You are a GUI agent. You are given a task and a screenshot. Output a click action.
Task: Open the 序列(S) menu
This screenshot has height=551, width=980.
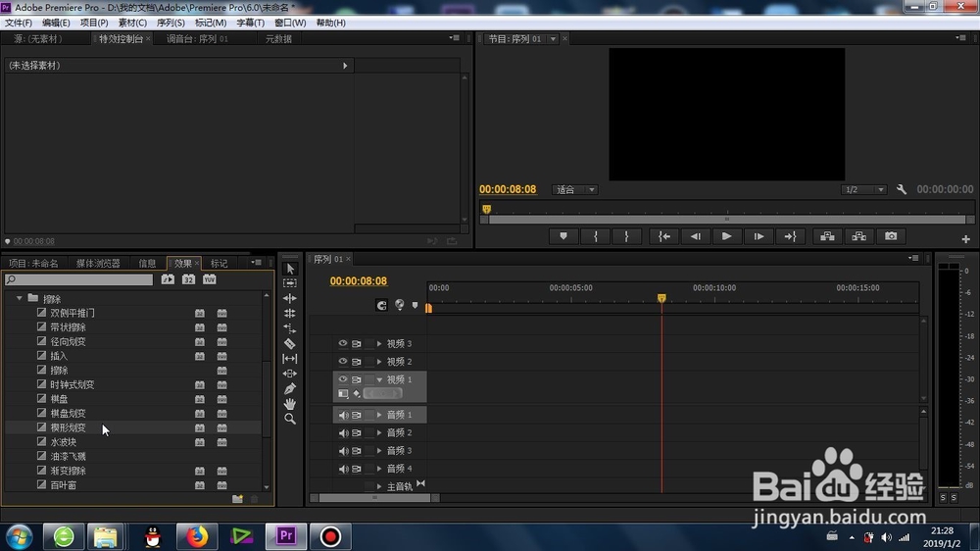pos(170,23)
